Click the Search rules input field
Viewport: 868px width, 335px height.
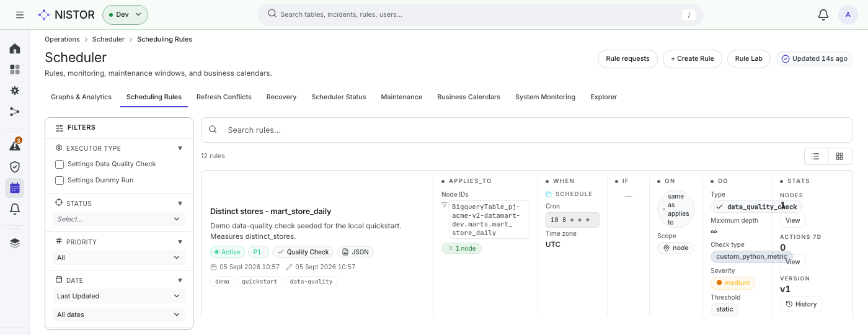(527, 130)
